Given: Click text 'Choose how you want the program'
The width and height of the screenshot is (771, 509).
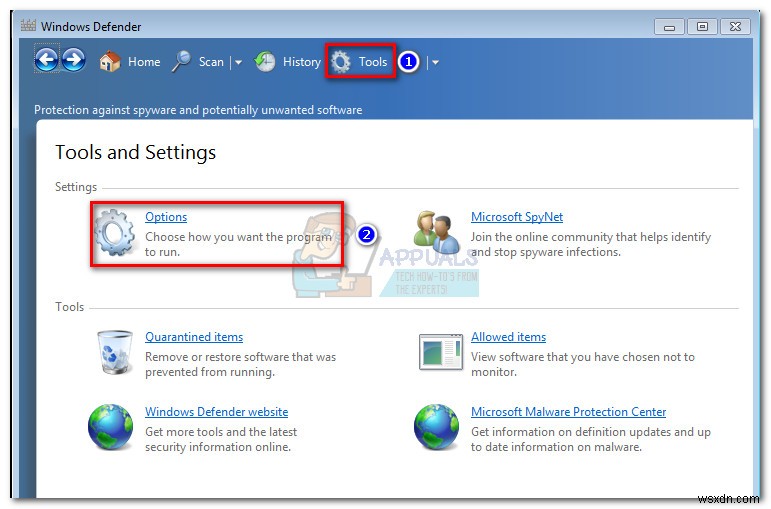Looking at the screenshot, I should point(238,237).
